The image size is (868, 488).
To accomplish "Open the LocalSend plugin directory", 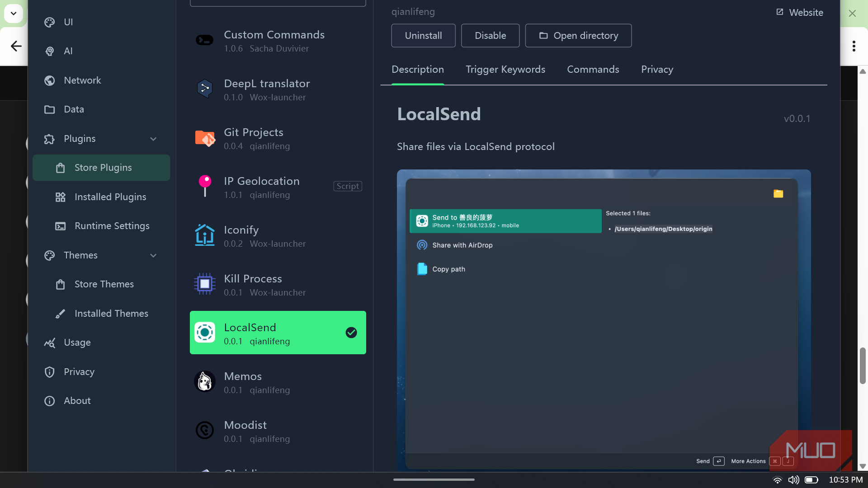I will [x=578, y=36].
